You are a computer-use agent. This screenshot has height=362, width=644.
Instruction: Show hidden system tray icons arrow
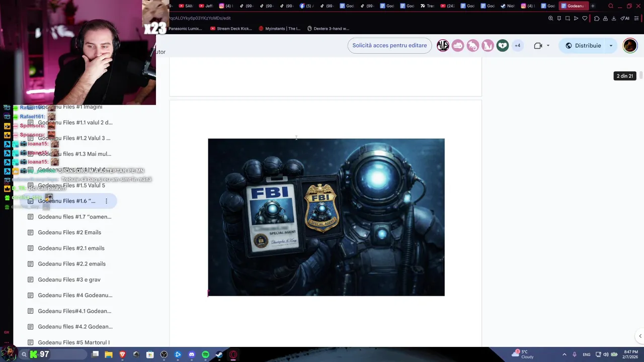coord(564,354)
